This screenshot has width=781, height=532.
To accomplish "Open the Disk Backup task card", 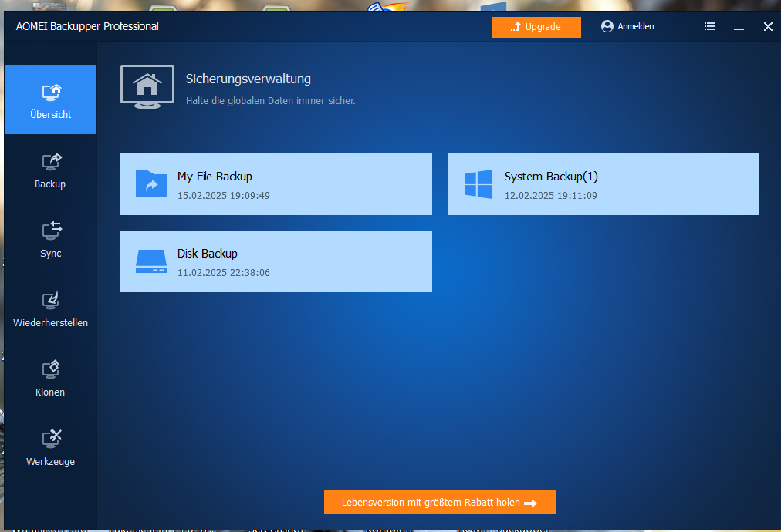I will [x=276, y=261].
